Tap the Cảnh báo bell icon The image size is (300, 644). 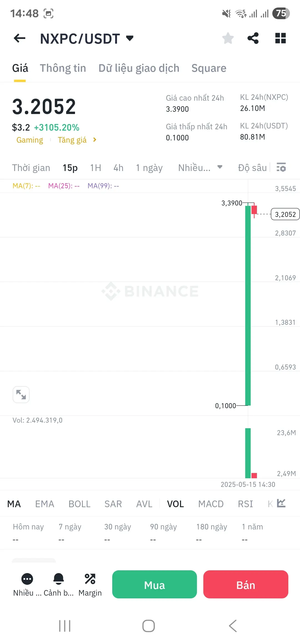59,579
